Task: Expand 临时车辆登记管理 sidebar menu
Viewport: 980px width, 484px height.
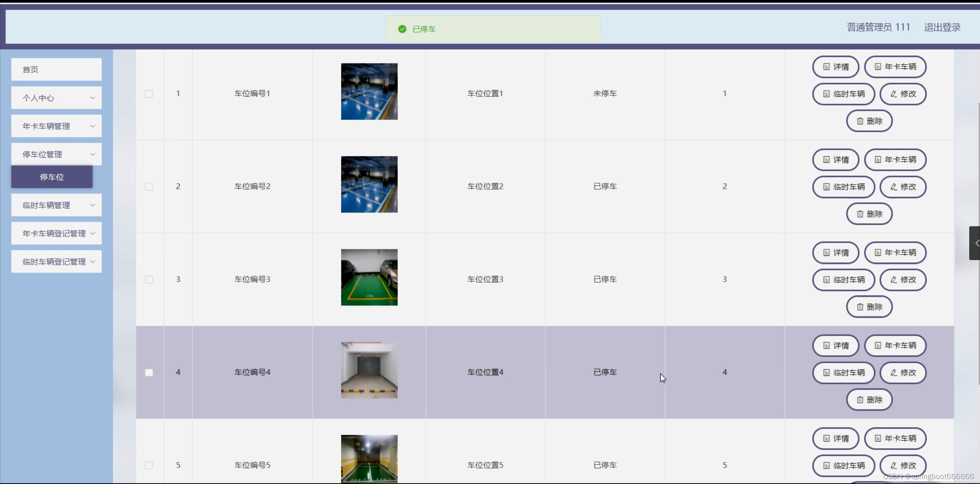Action: click(x=56, y=262)
